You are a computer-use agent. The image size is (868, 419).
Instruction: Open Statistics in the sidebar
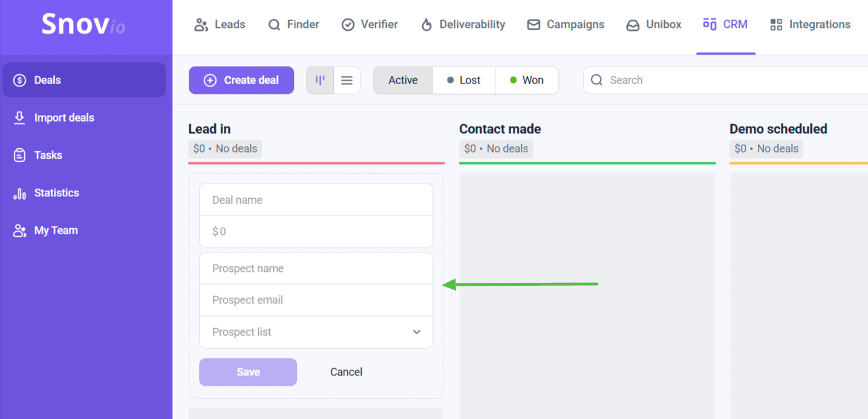click(56, 193)
